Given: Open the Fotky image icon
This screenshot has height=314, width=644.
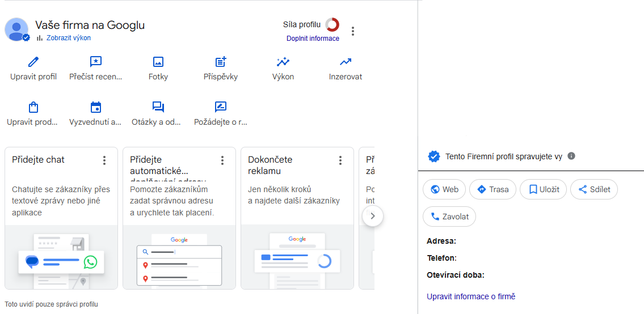Looking at the screenshot, I should pyautogui.click(x=158, y=62).
